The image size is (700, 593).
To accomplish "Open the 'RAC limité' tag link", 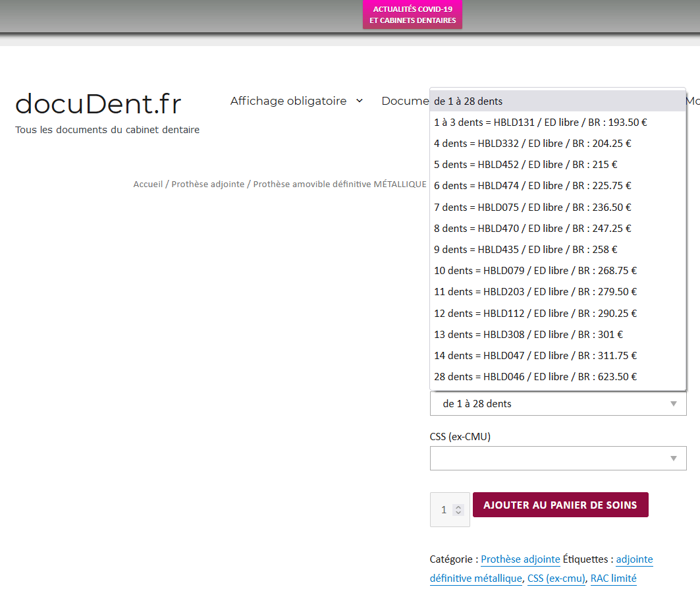I will (613, 579).
